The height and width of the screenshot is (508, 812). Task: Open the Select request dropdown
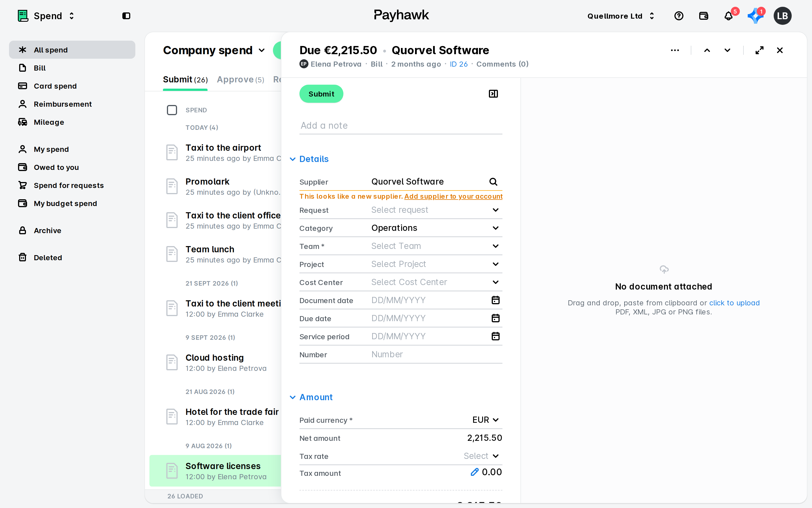coord(436,210)
